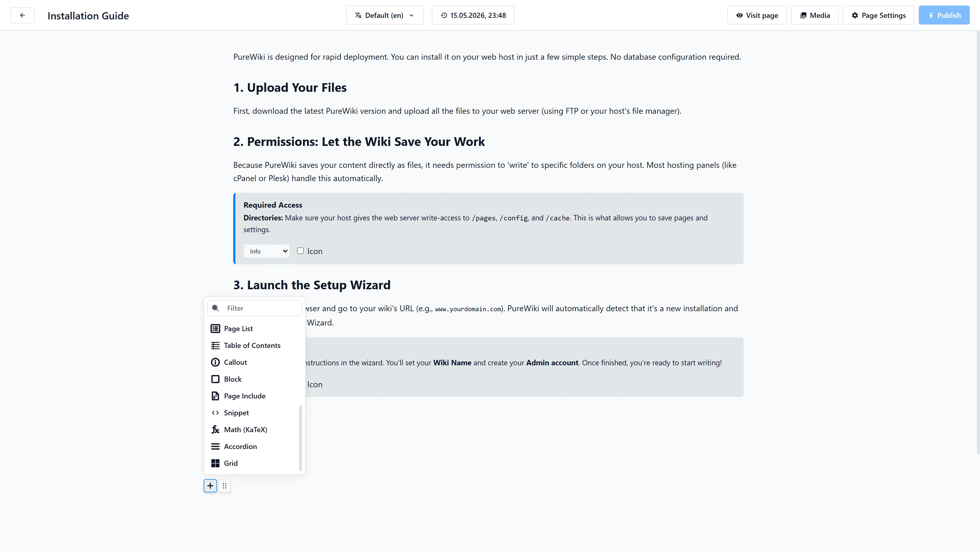Click the filter search magnifier icon
The height and width of the screenshot is (551, 980).
pos(215,308)
